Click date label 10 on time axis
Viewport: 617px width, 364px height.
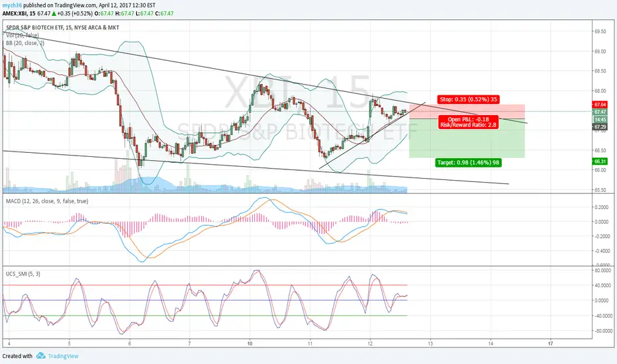tap(250, 343)
